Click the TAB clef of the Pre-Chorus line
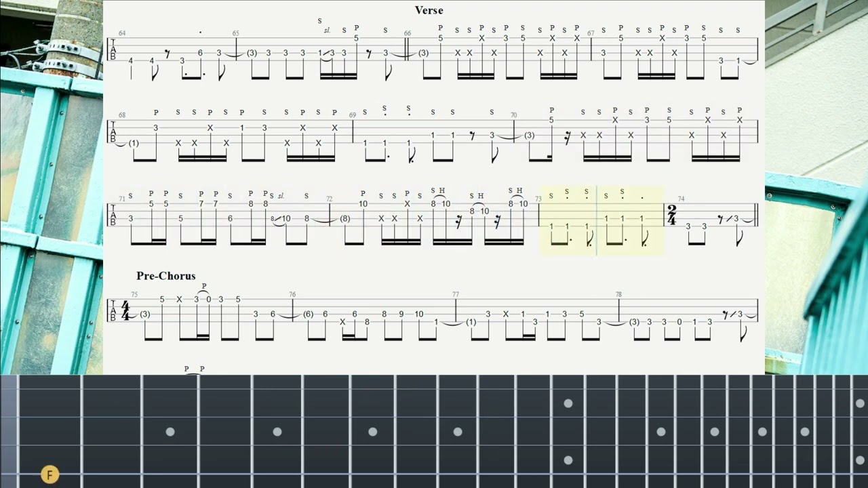The width and height of the screenshot is (868, 488). click(113, 311)
